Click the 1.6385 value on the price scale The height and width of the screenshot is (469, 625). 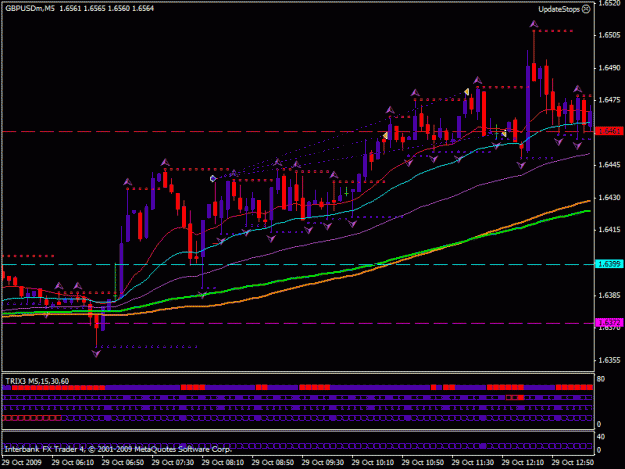[609, 295]
